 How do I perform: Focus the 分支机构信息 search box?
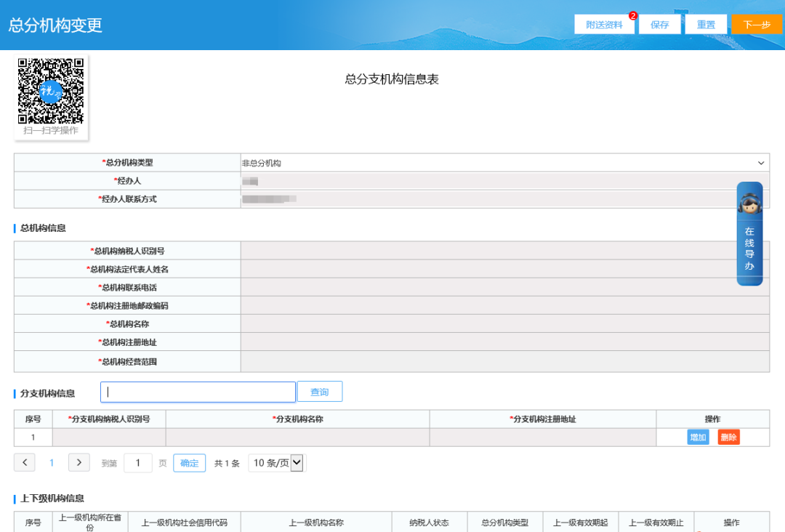198,392
